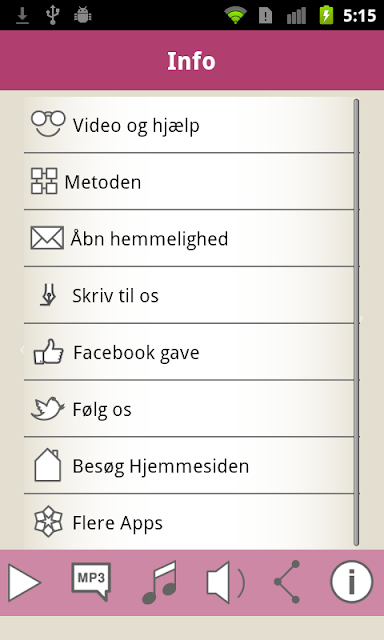This screenshot has height=640, width=384.
Task: Click the envelope icon
Action: [47, 238]
